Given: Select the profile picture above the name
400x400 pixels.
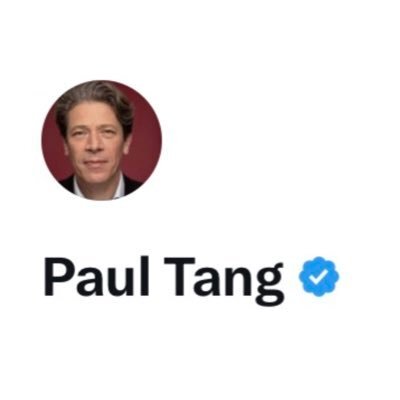Looking at the screenshot, I should coord(101,140).
